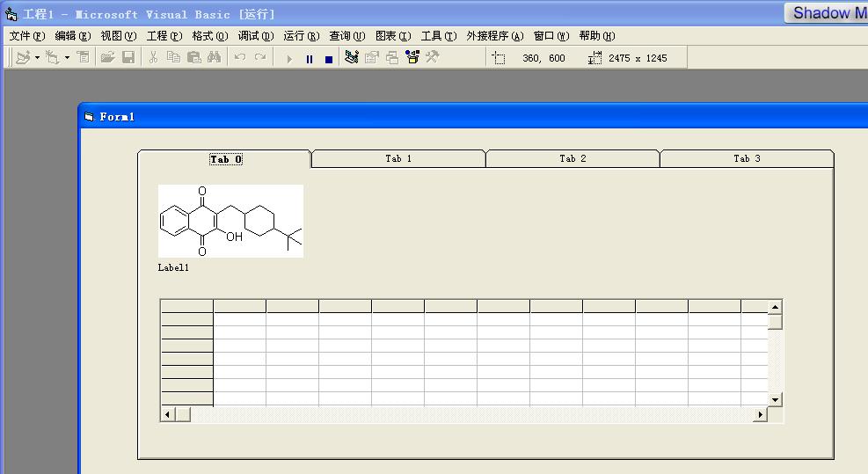868x474 pixels.
Task: Open the 文件(F) menu
Action: 27,36
